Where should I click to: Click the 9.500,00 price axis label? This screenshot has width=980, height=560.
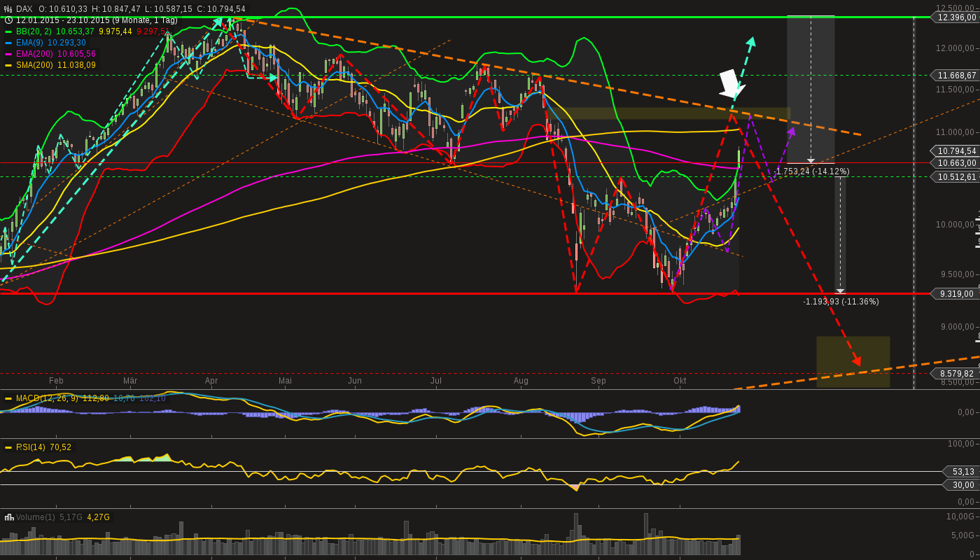(957, 275)
